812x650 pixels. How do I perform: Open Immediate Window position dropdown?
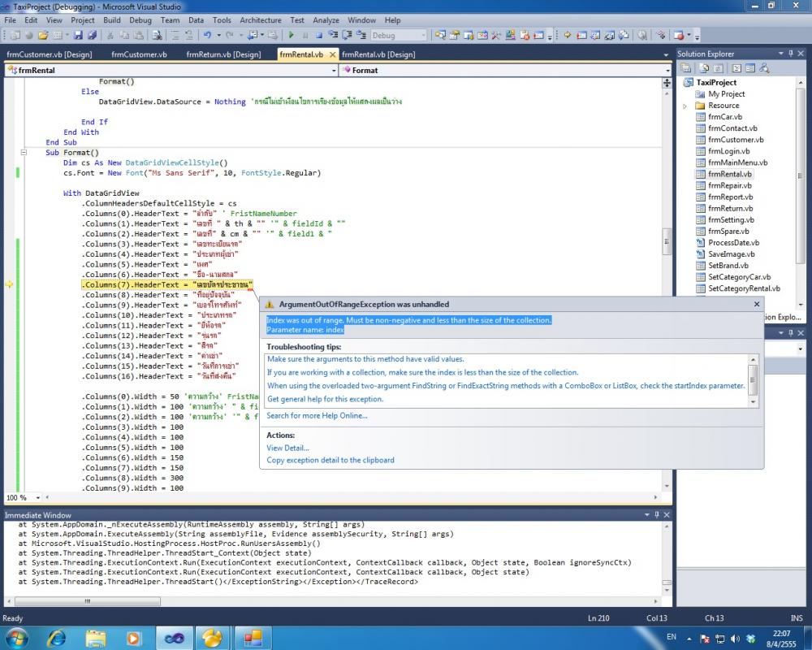(647, 514)
